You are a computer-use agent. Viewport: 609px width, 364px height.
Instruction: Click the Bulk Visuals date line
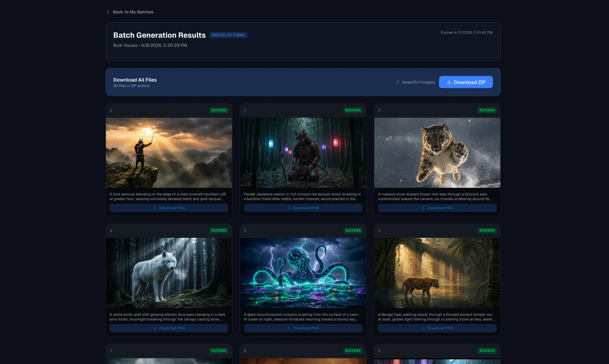(150, 45)
